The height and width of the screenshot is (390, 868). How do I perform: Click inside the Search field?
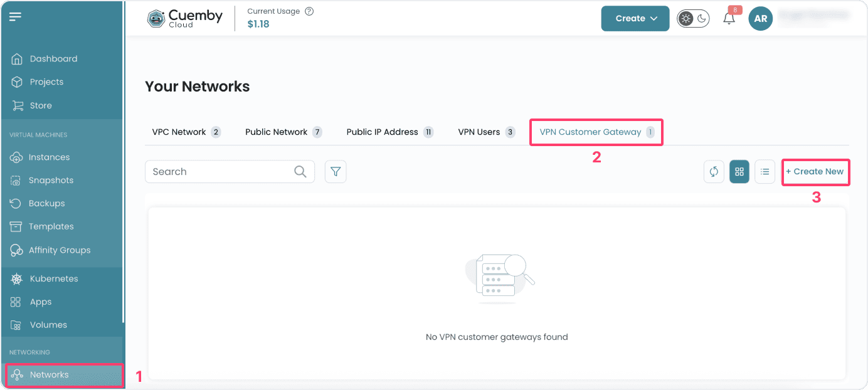click(x=220, y=171)
